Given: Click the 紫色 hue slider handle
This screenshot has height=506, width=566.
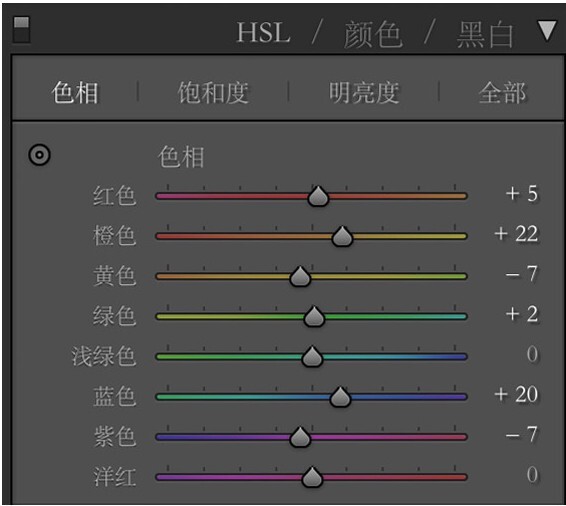Looking at the screenshot, I should click(x=300, y=437).
